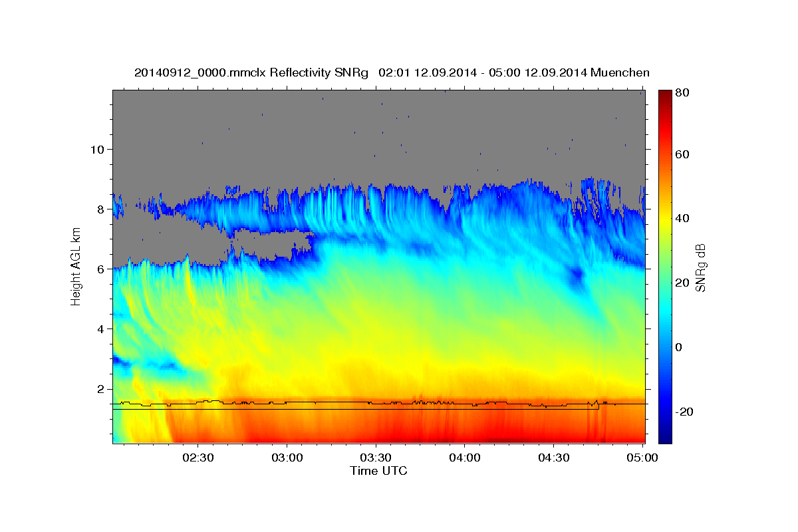798x532 pixels.
Task: Click the 'Muenchen' station name in the title
Action: 620,72
